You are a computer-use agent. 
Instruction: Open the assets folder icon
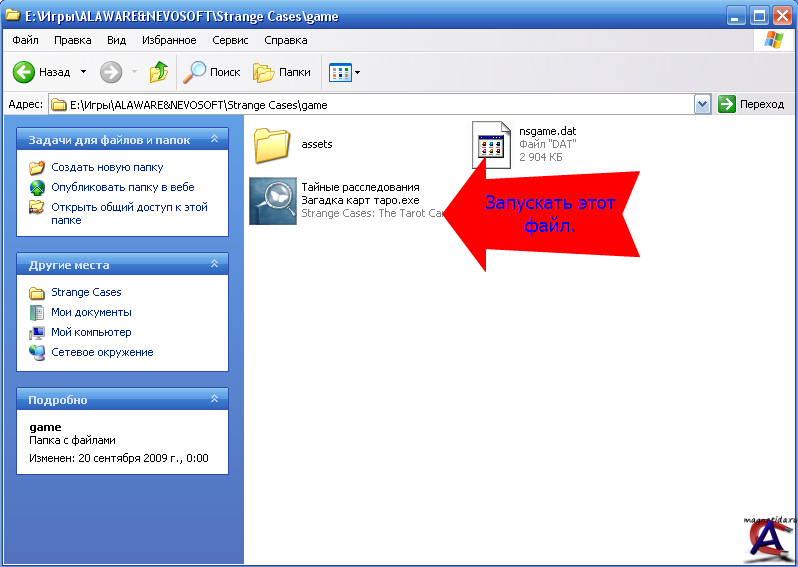pos(271,144)
